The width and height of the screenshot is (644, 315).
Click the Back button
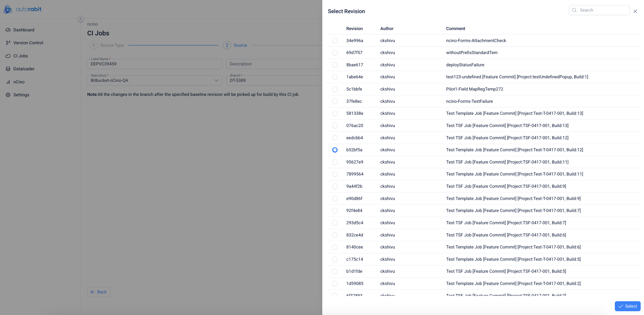tap(99, 292)
